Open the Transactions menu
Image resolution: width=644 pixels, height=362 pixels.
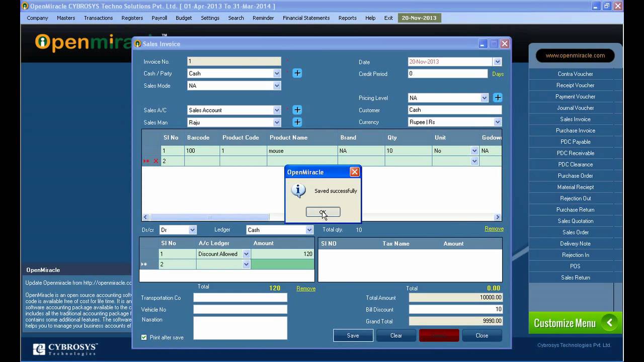coord(98,18)
